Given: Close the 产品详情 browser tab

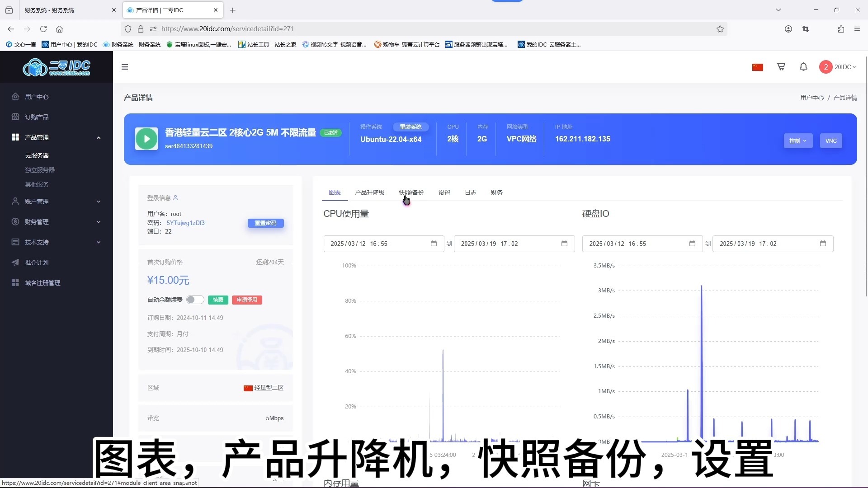Looking at the screenshot, I should tap(216, 10).
